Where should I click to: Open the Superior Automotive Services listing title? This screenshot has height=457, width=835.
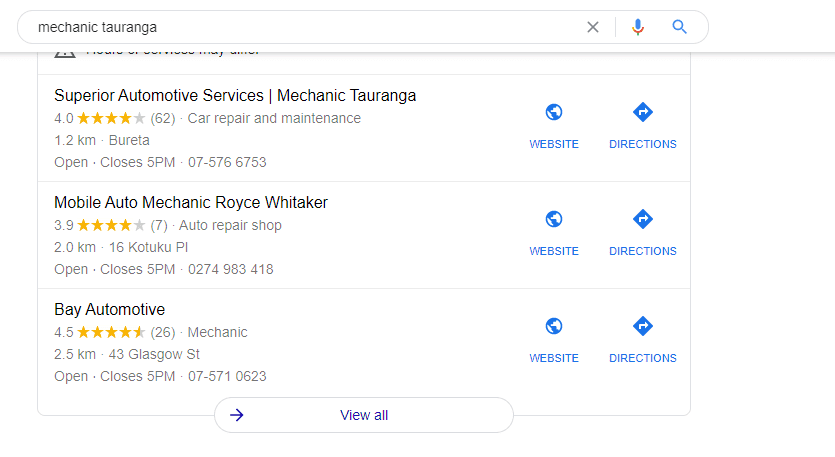click(x=235, y=96)
